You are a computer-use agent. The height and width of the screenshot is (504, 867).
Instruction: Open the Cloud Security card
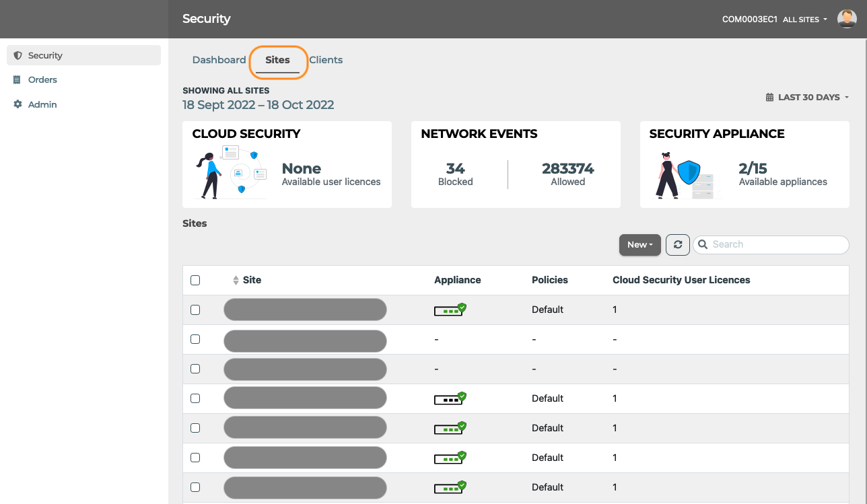coord(287,165)
